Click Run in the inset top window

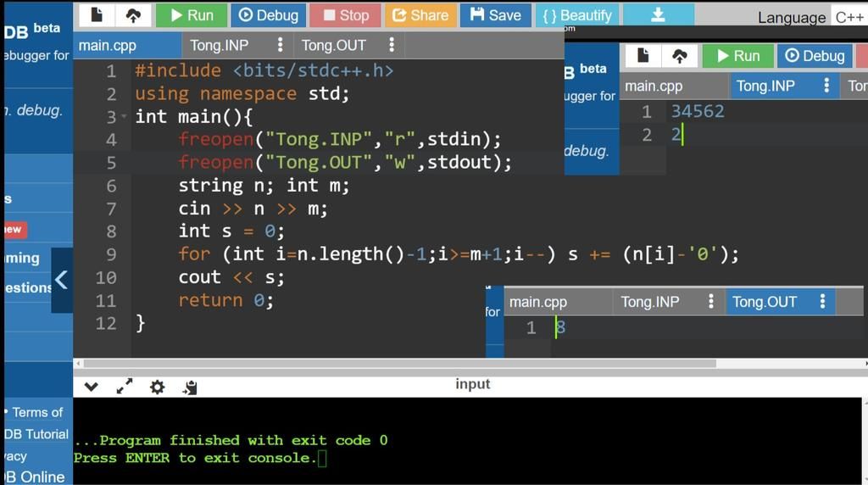coord(738,55)
